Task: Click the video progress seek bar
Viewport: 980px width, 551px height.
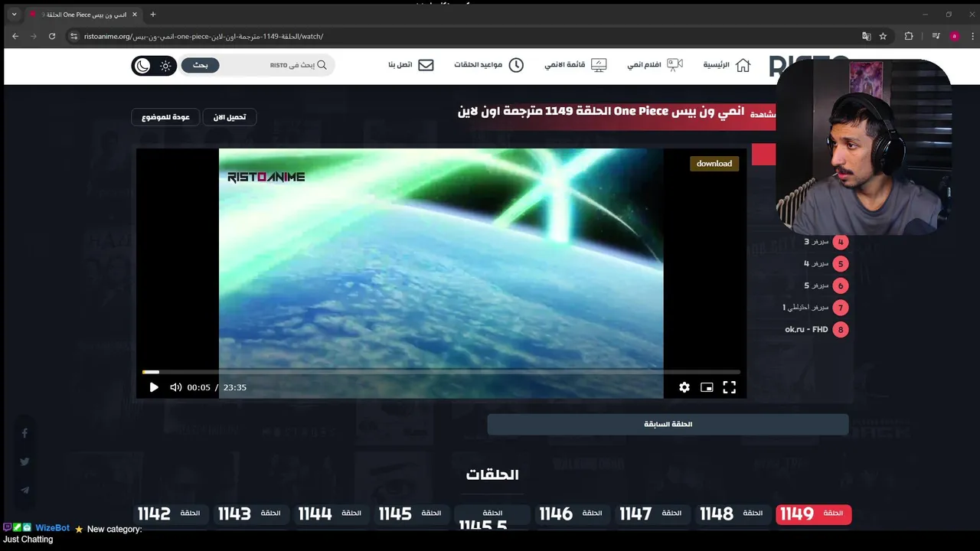Action: tap(441, 372)
